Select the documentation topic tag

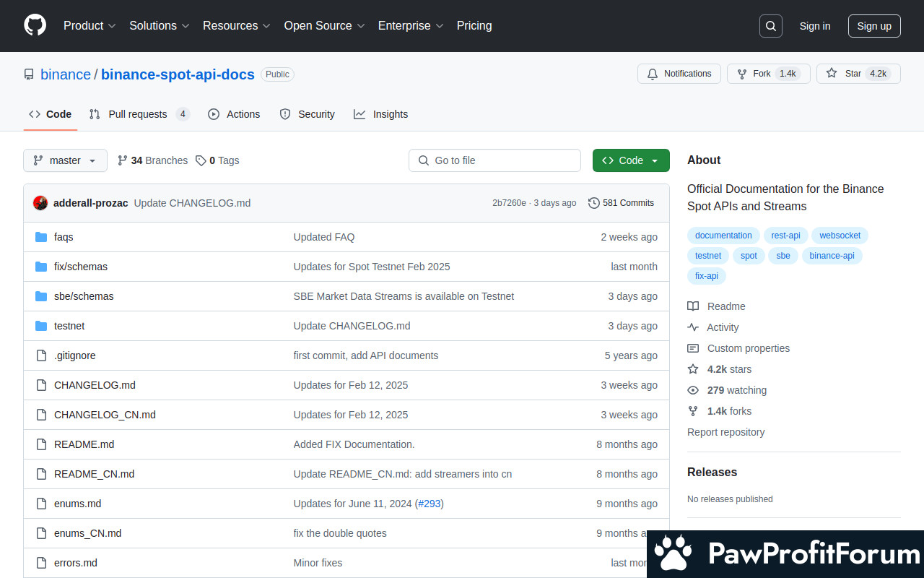pyautogui.click(x=723, y=236)
